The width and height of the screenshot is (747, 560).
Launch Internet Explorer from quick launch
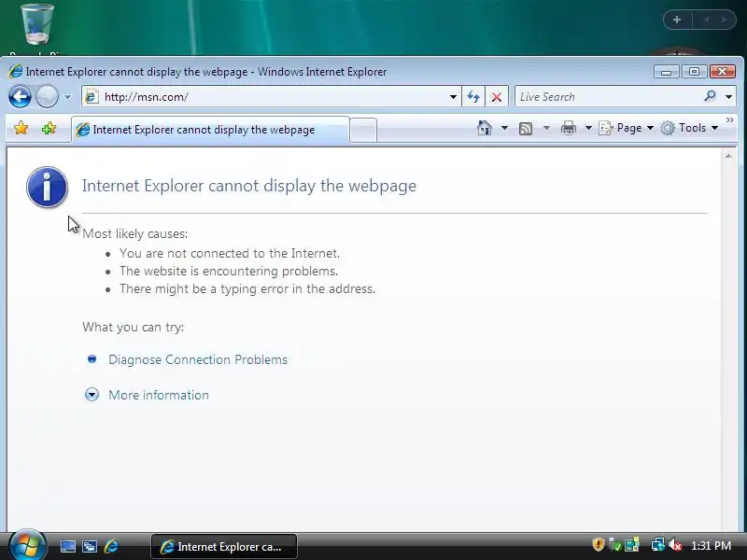111,547
